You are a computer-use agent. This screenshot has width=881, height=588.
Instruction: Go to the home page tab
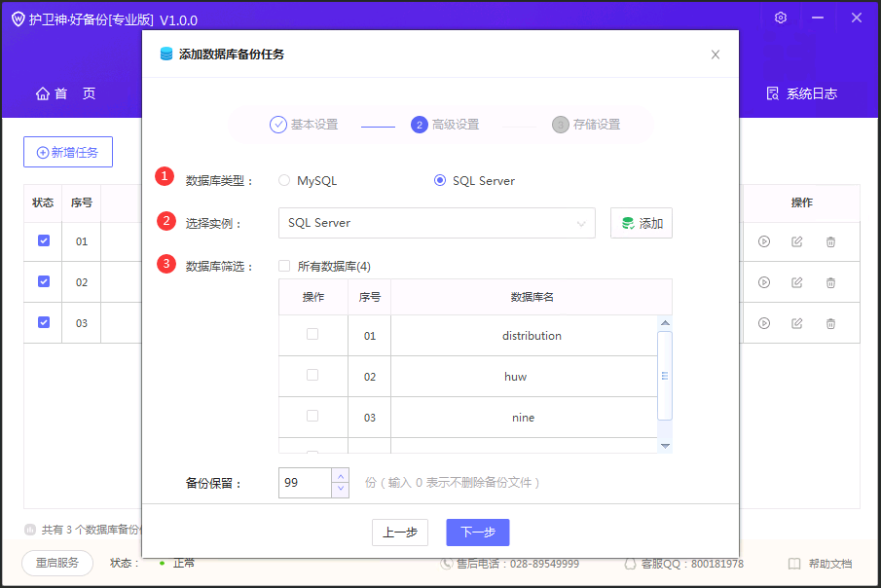tap(66, 93)
